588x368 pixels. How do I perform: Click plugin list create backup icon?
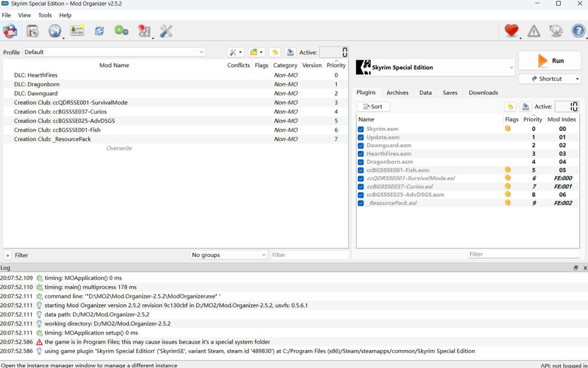click(x=525, y=107)
